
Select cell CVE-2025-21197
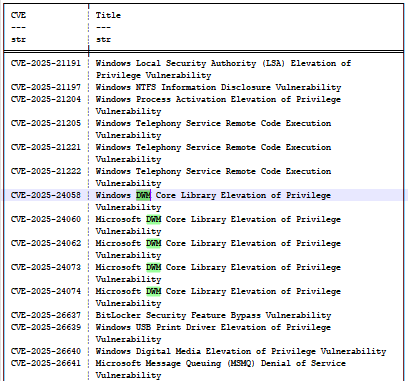coord(46,87)
